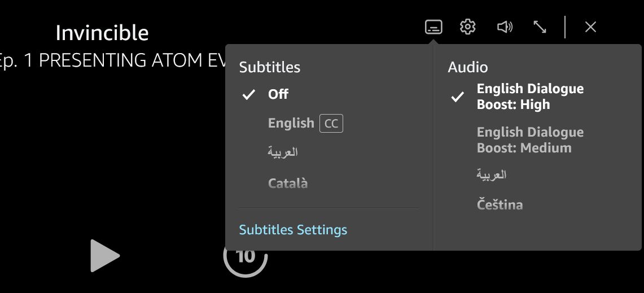The image size is (644, 293).
Task: Enter fullscreen with the expand arrows icon
Action: 540,27
